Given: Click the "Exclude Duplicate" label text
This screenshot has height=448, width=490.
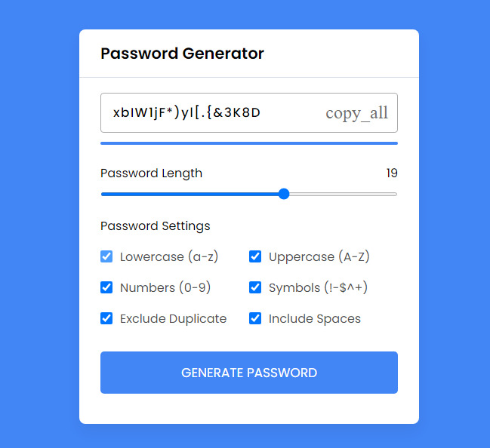Looking at the screenshot, I should tap(173, 318).
